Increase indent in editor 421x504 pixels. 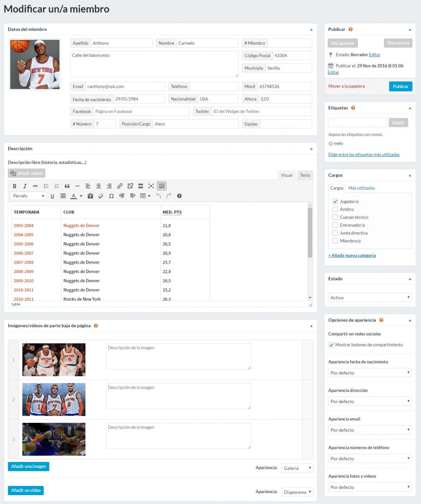133,196
